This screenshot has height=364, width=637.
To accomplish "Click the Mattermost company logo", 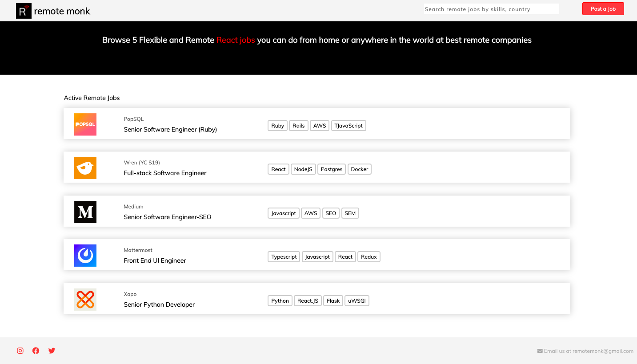I will tap(85, 256).
